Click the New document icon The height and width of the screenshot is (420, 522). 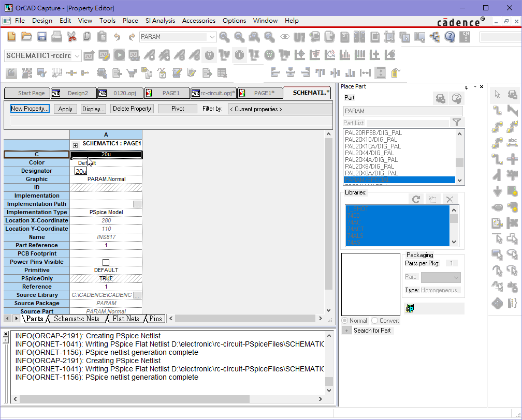coord(11,36)
